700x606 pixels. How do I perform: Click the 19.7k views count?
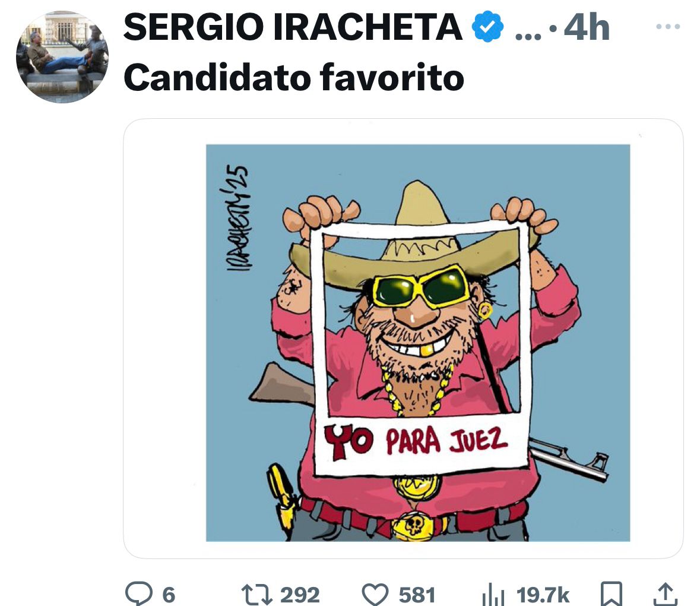pos(543,594)
